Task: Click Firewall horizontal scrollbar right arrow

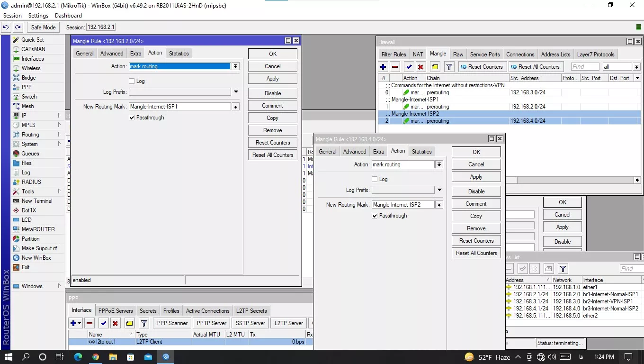Action: (637, 180)
